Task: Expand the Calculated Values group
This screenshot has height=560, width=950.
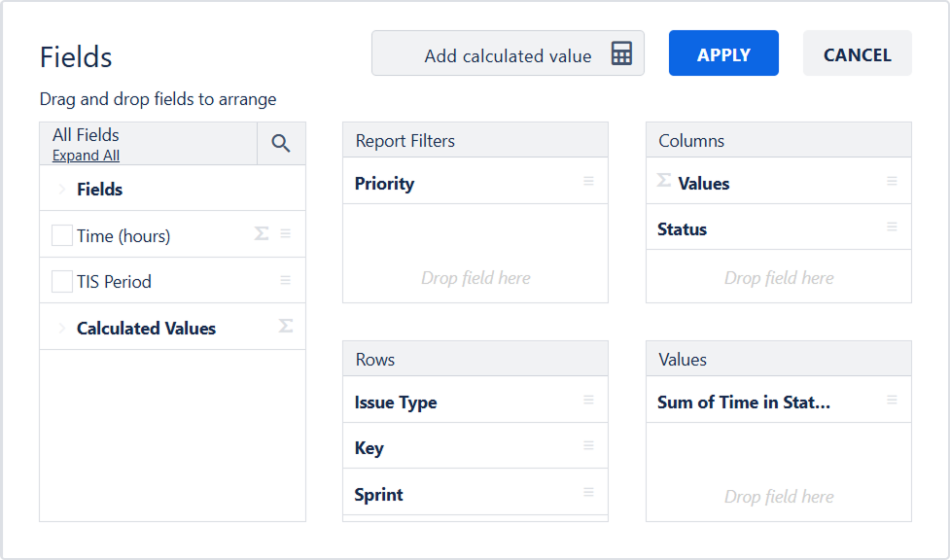Action: point(62,329)
